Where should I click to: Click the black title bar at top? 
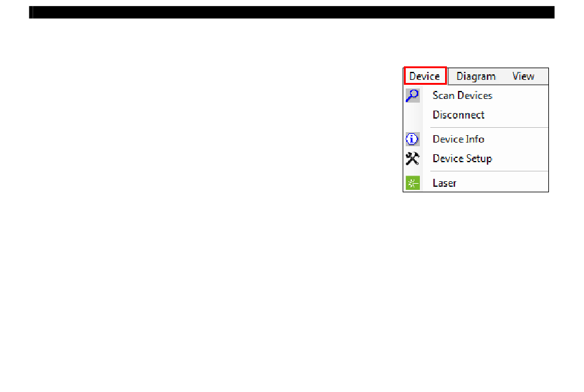point(291,12)
